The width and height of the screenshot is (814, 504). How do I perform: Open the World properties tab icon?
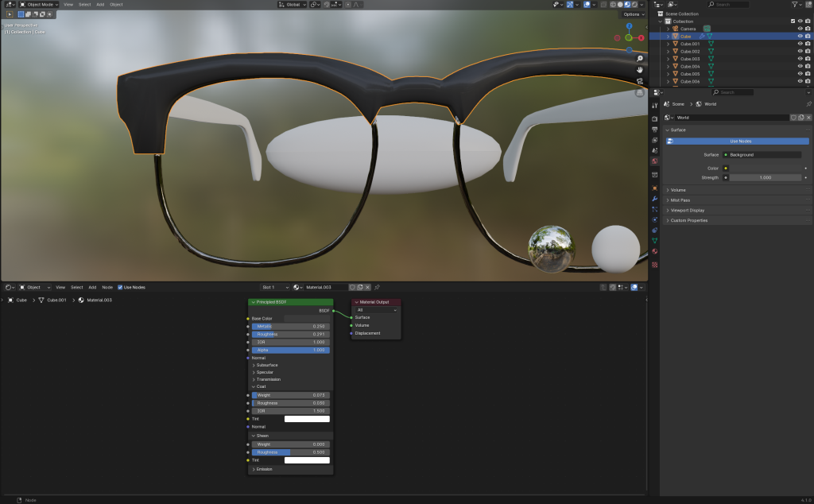point(654,161)
